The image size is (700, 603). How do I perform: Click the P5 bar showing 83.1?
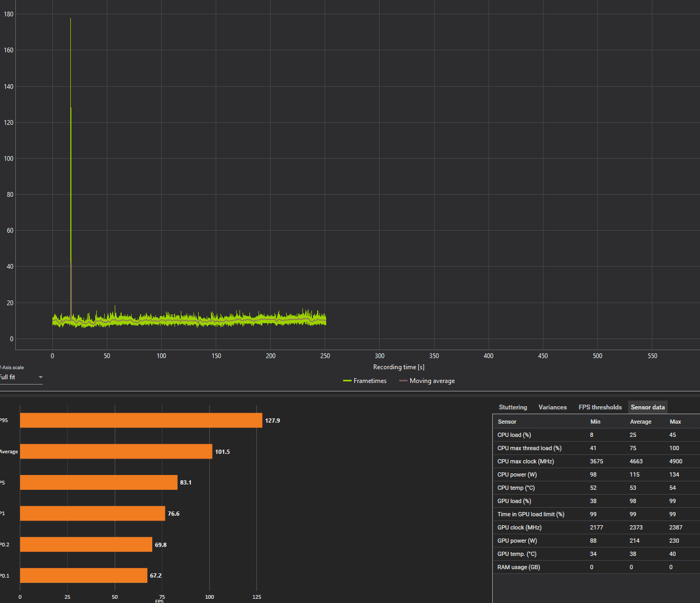(99, 482)
